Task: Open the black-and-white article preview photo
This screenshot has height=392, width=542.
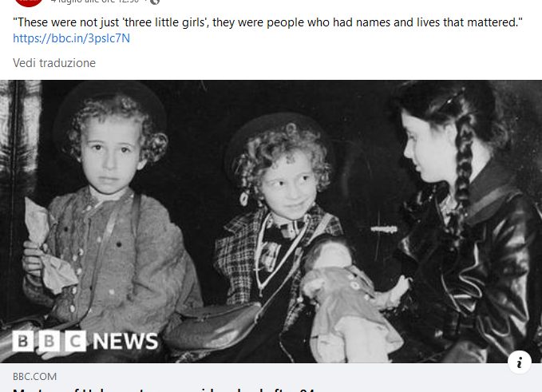Action: coord(271,221)
